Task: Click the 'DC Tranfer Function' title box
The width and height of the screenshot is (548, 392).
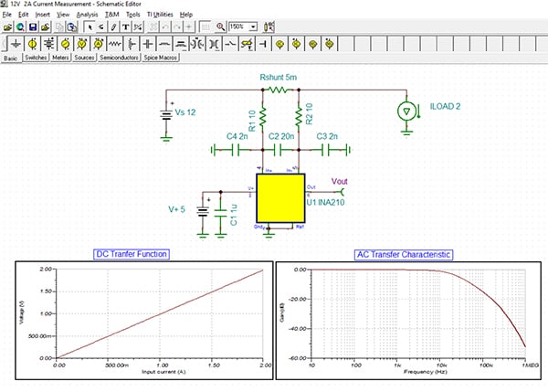Action: pos(132,254)
